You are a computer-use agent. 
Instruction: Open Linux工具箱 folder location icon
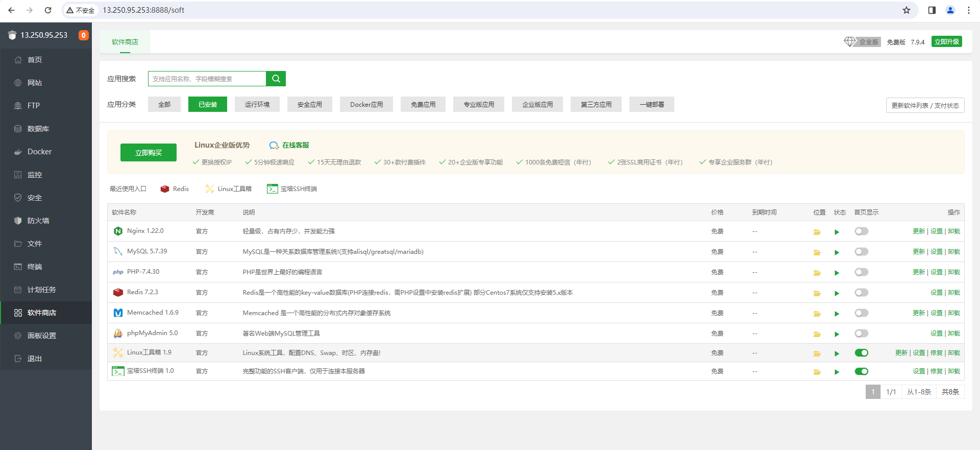coord(817,353)
